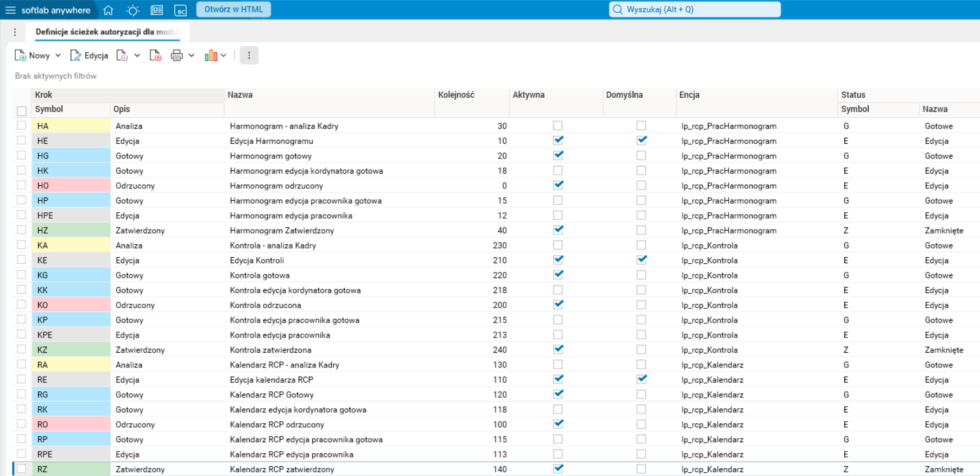Select the RPE symbol cell

[x=71, y=454]
